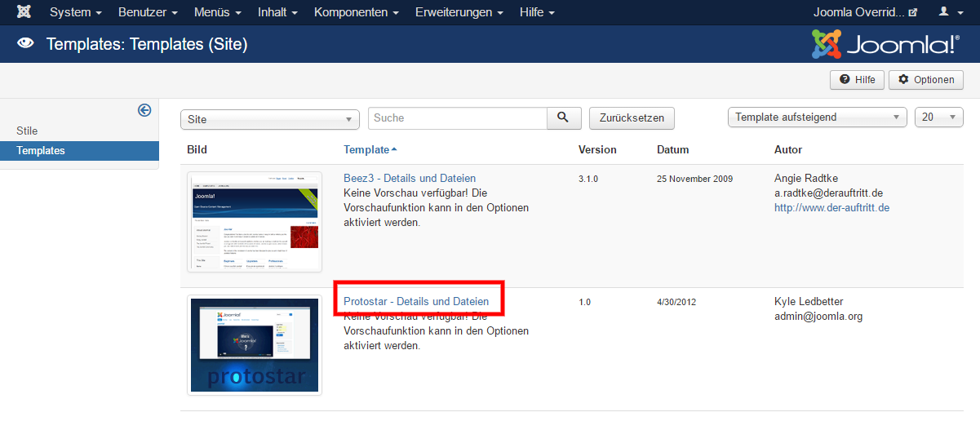This screenshot has height=430, width=980.
Task: Click the Optionen toolbar button
Action: (926, 79)
